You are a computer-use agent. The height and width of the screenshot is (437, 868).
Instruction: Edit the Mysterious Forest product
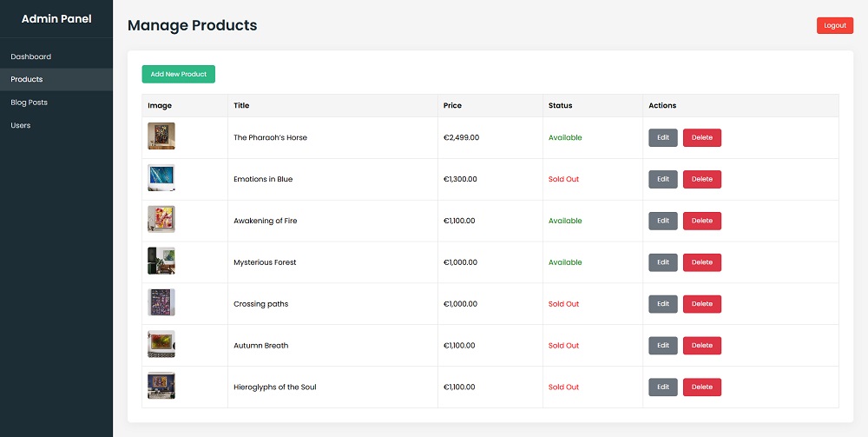click(x=662, y=262)
